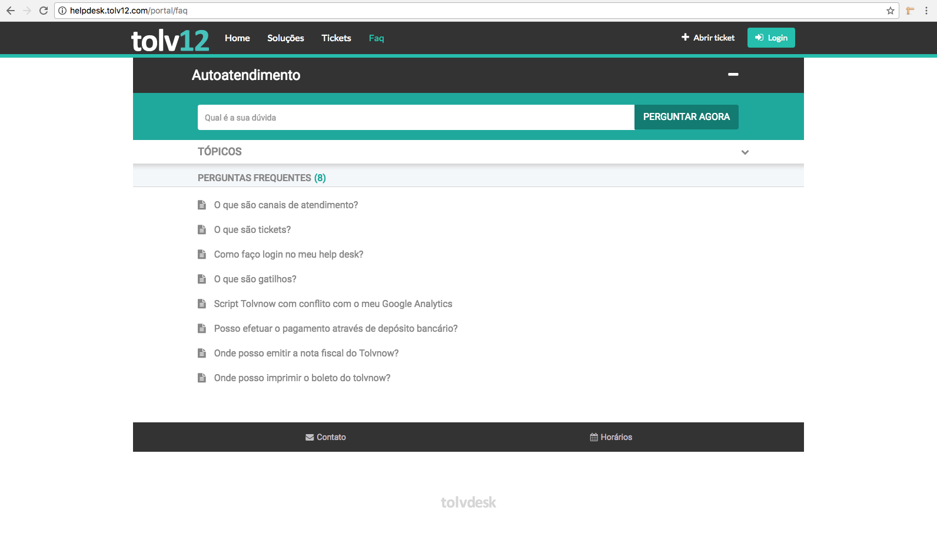Viewport: 937px width, 560px height.
Task: Click the browser address bar URL
Action: (x=129, y=11)
